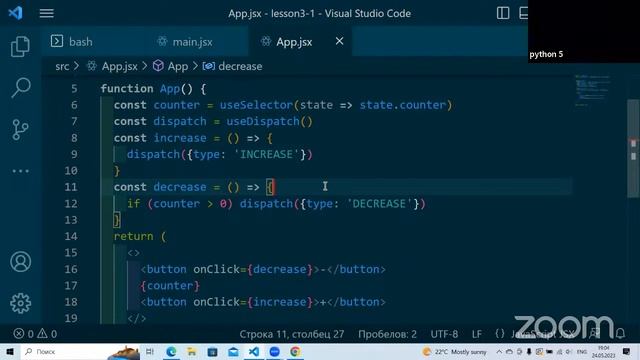This screenshot has height=360, width=640.
Task: Click 'increase' identifier on line 8
Action: (x=180, y=138)
